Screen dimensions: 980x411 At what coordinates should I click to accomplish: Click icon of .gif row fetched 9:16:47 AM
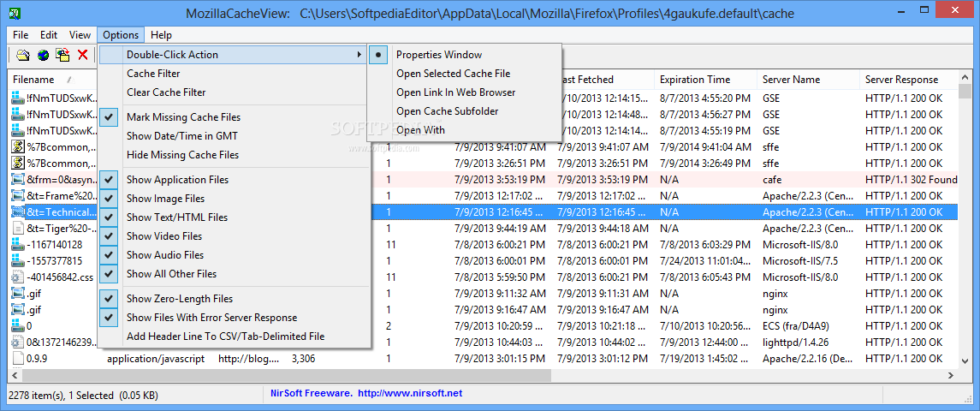click(x=18, y=310)
